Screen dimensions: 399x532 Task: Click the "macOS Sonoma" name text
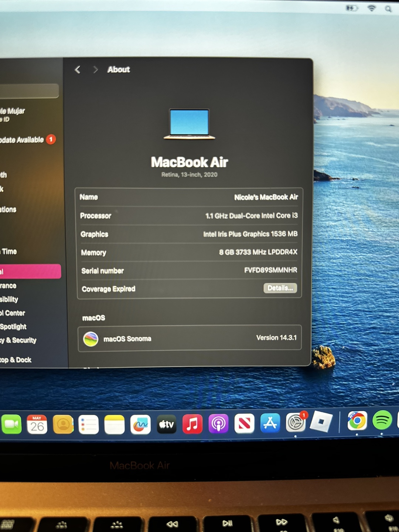(x=127, y=339)
